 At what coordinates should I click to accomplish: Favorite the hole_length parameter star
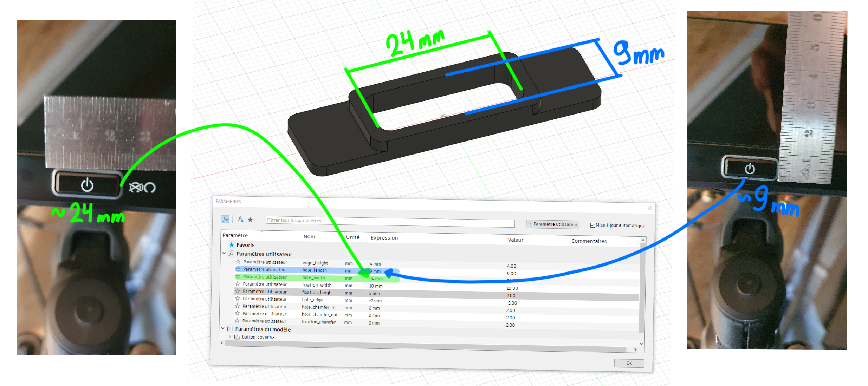pos(238,269)
